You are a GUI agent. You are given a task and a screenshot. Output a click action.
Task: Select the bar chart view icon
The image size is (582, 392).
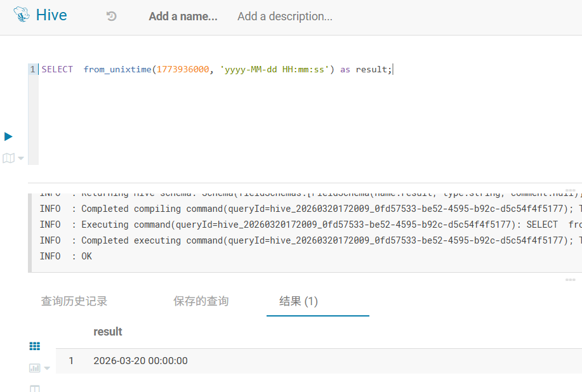[34, 367]
